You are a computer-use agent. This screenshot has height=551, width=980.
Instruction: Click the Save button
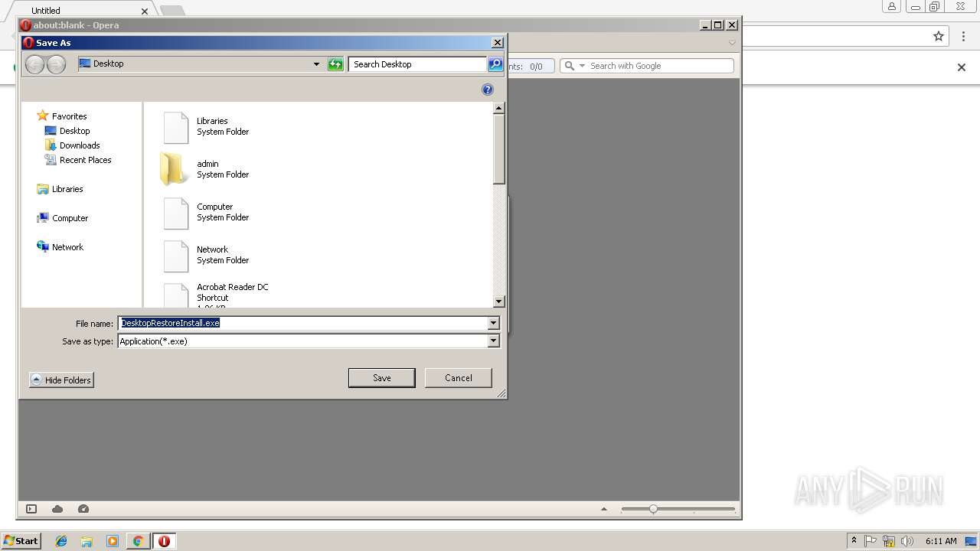[x=382, y=378]
